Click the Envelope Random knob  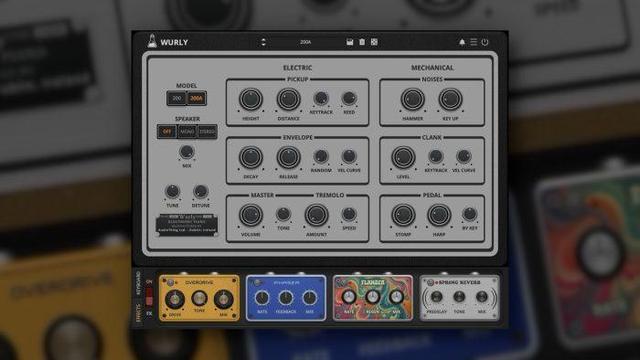pos(321,156)
